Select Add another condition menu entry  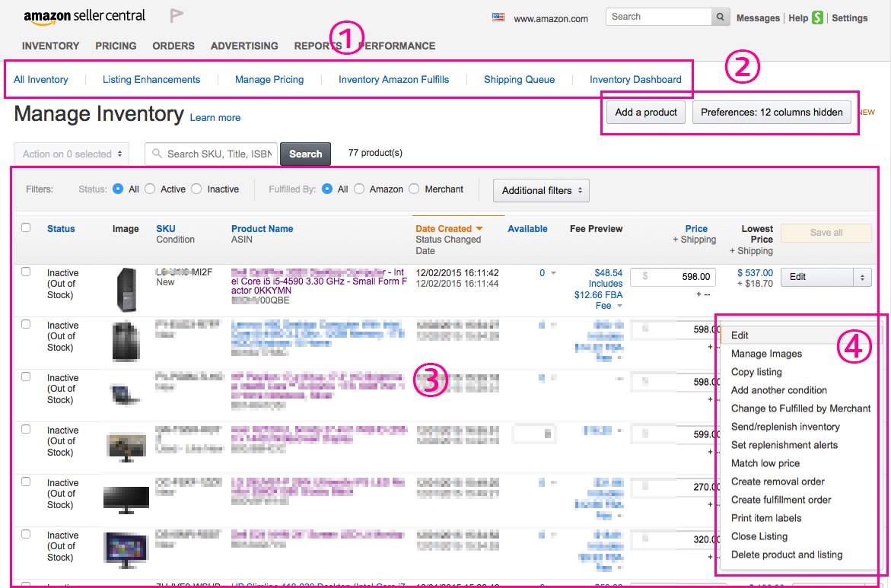pyautogui.click(x=778, y=389)
